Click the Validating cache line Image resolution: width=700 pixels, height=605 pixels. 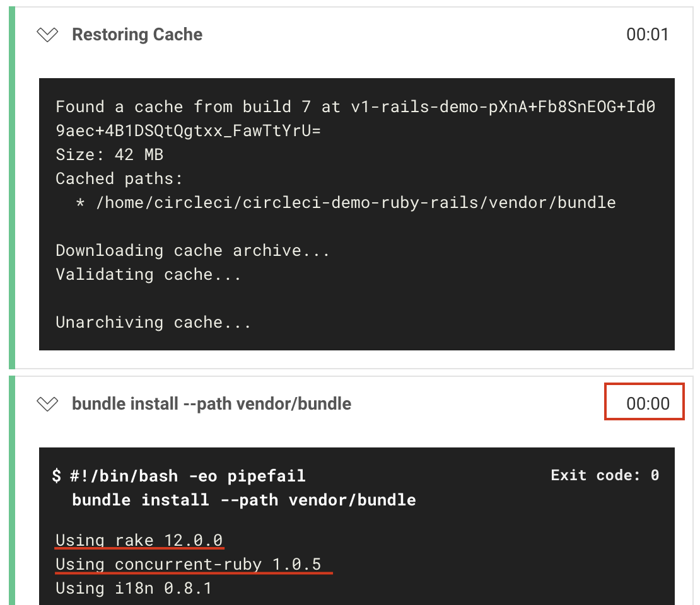148,274
